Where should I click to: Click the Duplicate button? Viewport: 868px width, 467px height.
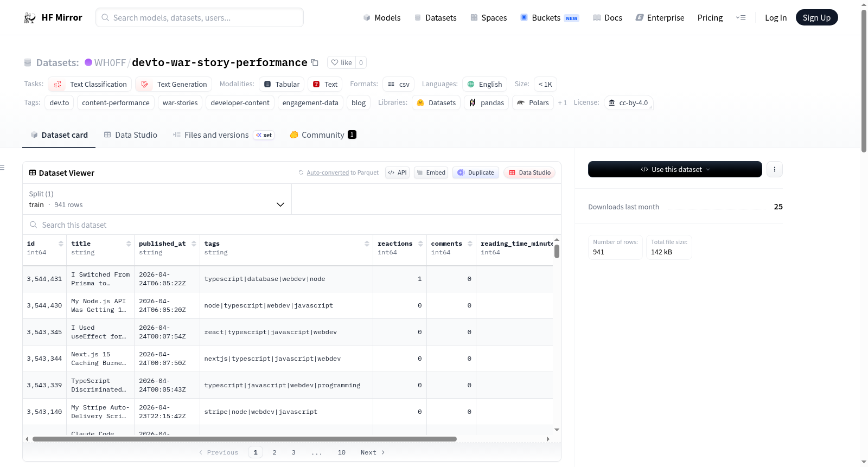point(476,172)
